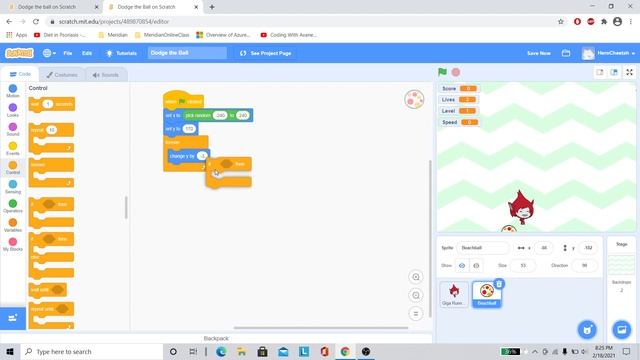Edit the sprite y position field
Screen dimensions: 640x360
point(588,248)
